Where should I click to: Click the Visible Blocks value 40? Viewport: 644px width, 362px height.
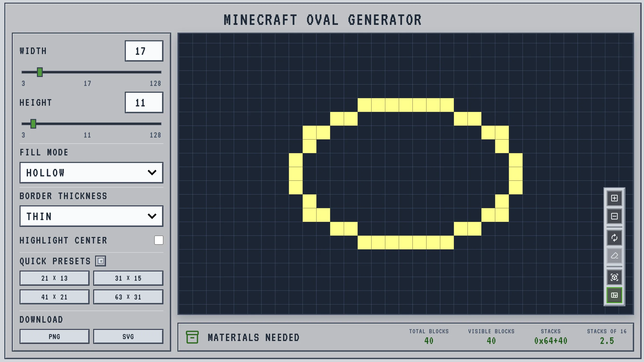(491, 341)
